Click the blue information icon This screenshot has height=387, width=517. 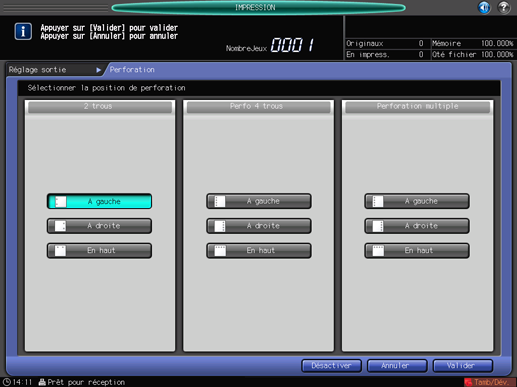coord(23,32)
